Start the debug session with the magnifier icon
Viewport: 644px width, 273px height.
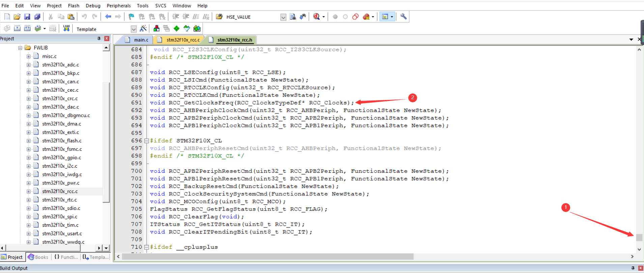(x=316, y=17)
